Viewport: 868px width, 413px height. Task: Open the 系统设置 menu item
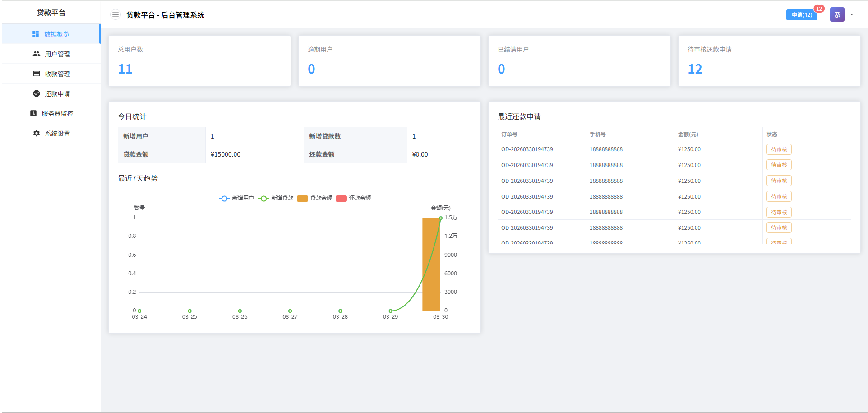57,134
